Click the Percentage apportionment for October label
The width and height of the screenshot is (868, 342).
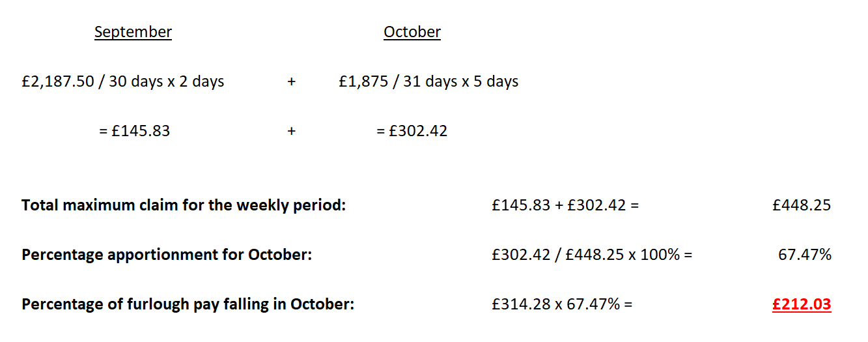[x=167, y=255]
